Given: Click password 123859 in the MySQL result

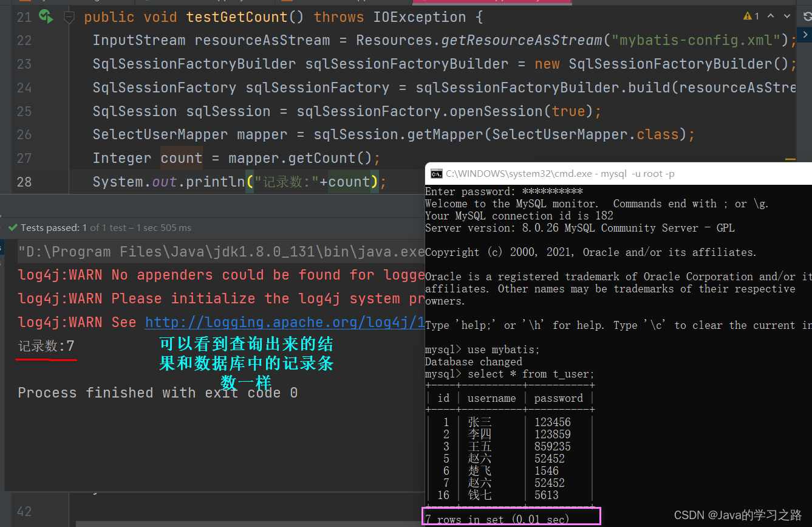Looking at the screenshot, I should 553,435.
